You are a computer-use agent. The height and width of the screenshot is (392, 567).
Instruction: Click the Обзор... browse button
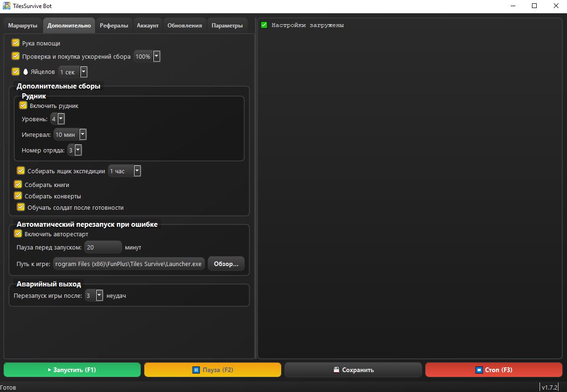click(x=226, y=264)
